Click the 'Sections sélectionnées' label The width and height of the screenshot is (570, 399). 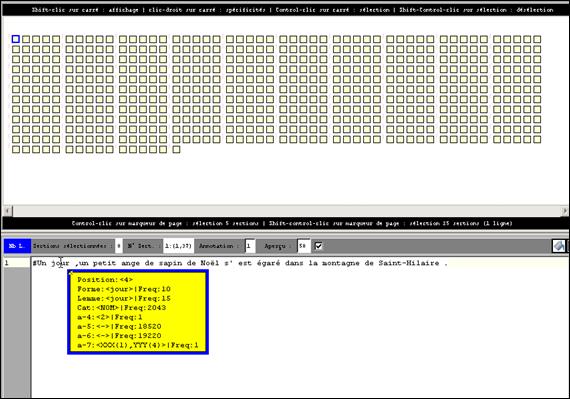click(73, 246)
